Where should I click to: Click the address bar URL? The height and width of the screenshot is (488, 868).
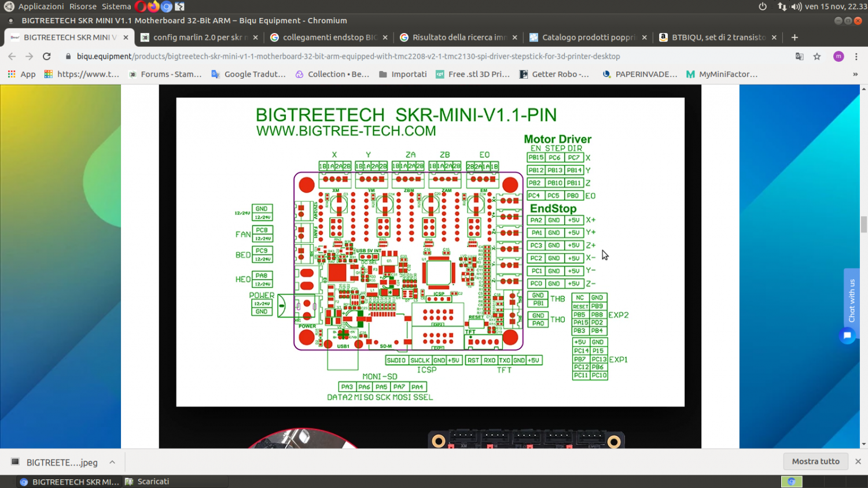(348, 57)
